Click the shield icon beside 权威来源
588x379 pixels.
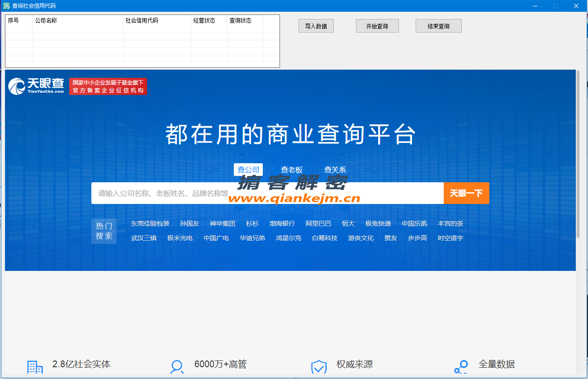click(x=318, y=367)
